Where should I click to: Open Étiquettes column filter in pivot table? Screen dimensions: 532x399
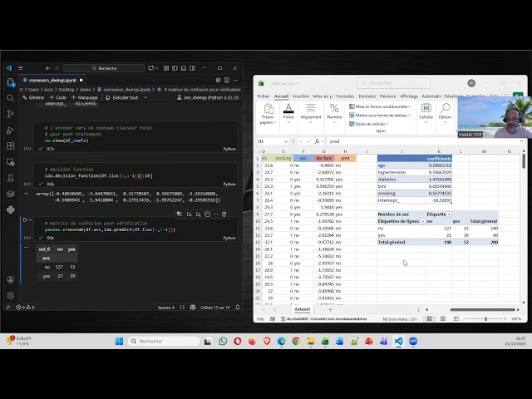click(449, 214)
